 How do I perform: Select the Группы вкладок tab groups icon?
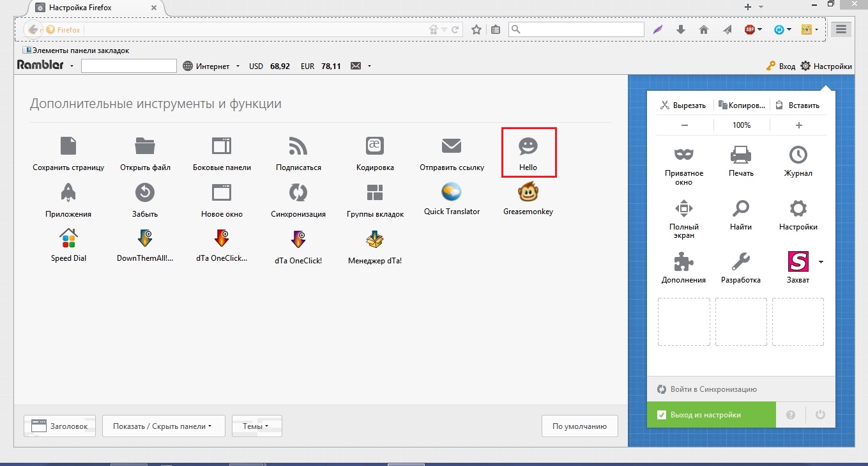click(375, 192)
